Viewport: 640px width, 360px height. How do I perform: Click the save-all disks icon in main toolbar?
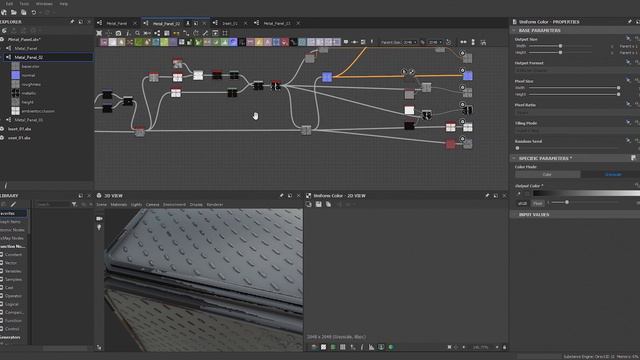24,13
